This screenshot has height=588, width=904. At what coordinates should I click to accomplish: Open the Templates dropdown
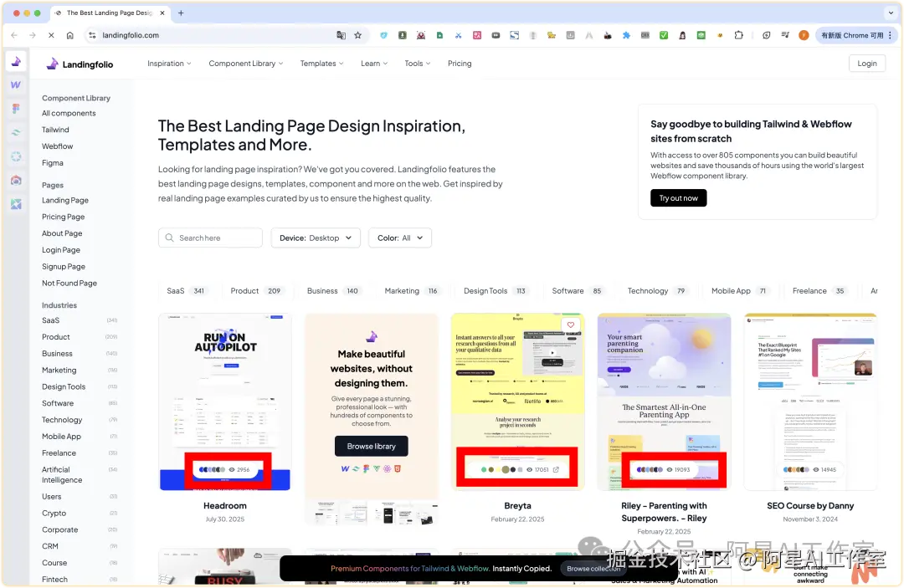tap(321, 64)
